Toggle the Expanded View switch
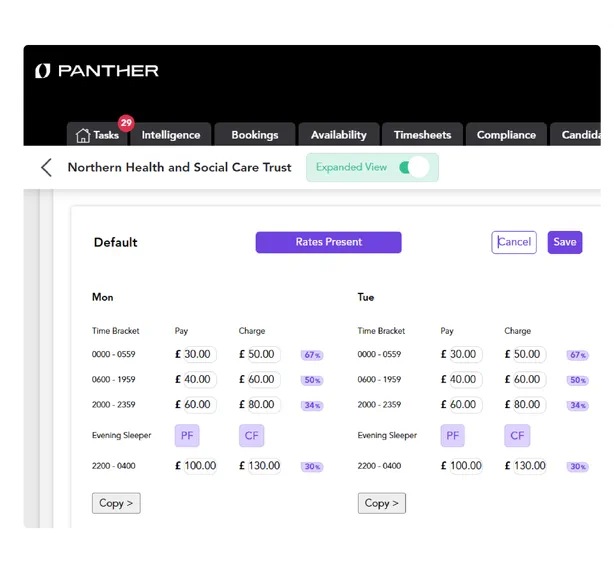 tap(414, 168)
